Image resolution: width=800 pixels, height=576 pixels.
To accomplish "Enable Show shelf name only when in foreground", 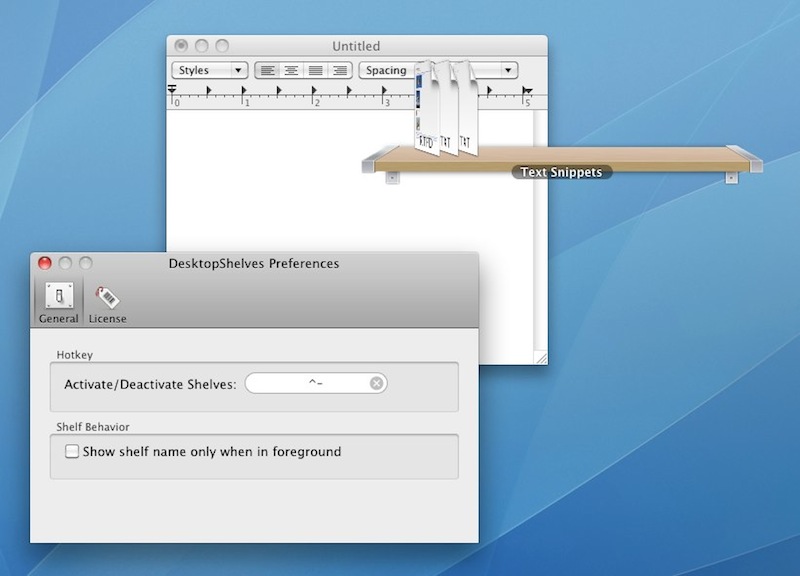I will pos(72,452).
